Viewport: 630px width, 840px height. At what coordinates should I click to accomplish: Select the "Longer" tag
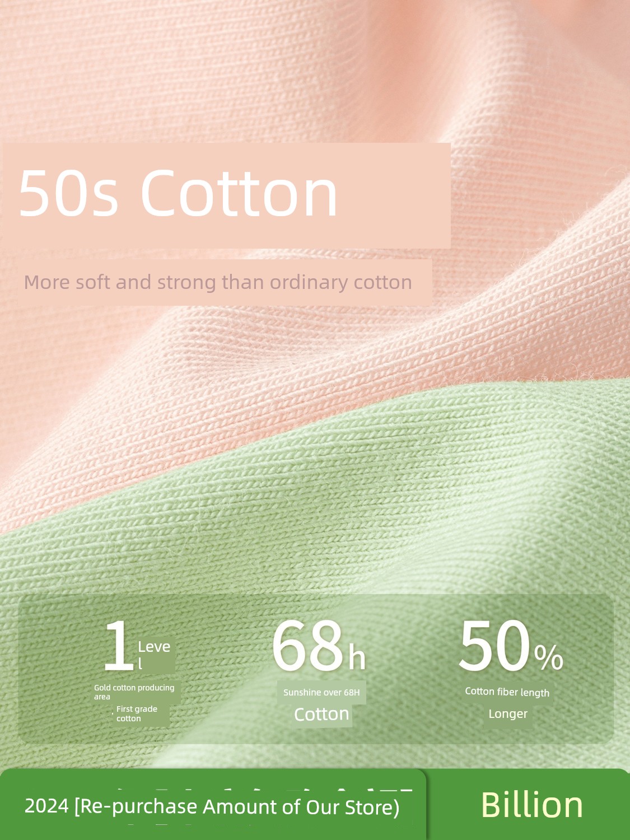click(508, 714)
